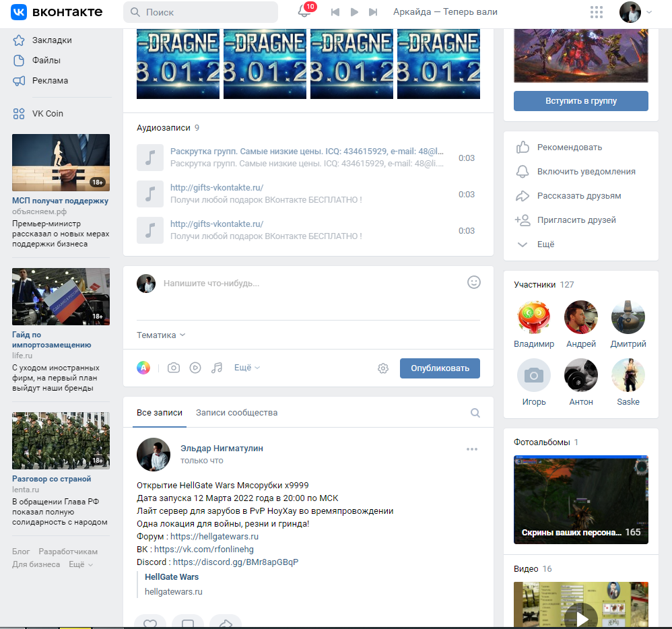
Task: Open Закладки in the sidebar
Action: point(51,40)
